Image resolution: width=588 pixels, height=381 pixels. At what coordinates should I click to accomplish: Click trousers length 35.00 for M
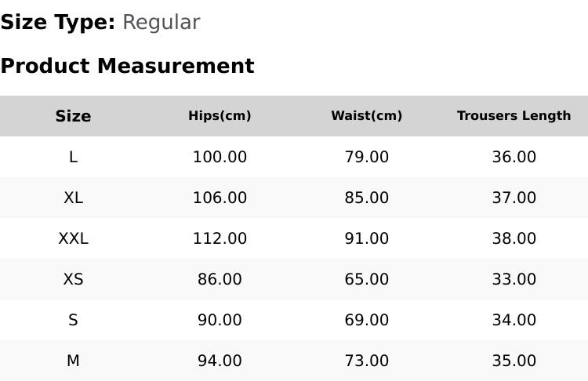click(514, 361)
